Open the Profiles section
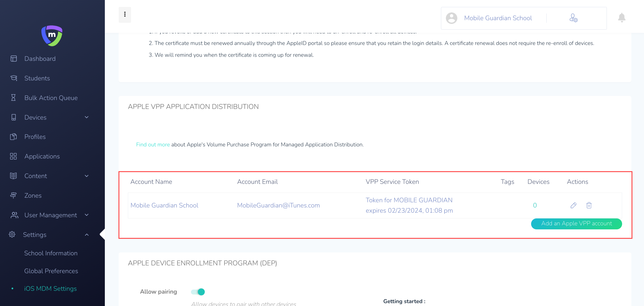 click(x=35, y=137)
